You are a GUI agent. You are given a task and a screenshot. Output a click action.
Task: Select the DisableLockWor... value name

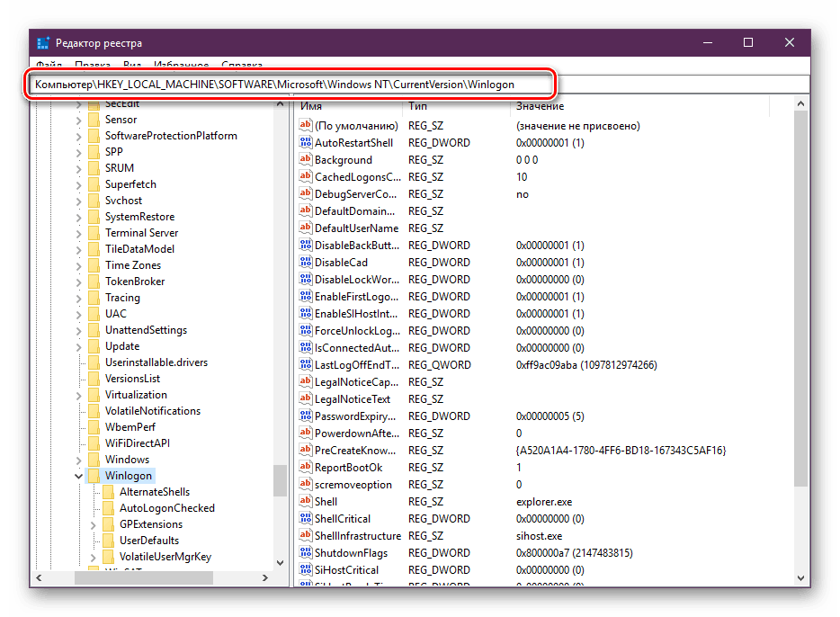pyautogui.click(x=357, y=279)
